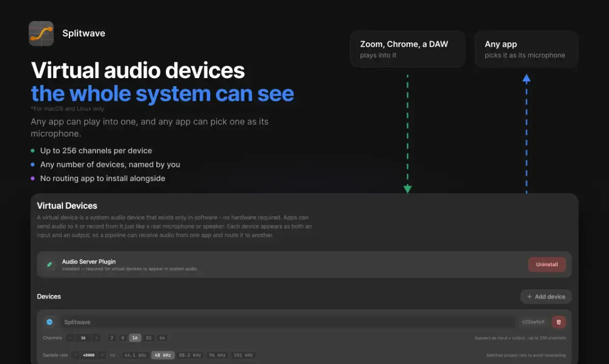Select the 32 channels preset
Image resolution: width=609 pixels, height=364 pixels.
point(149,338)
